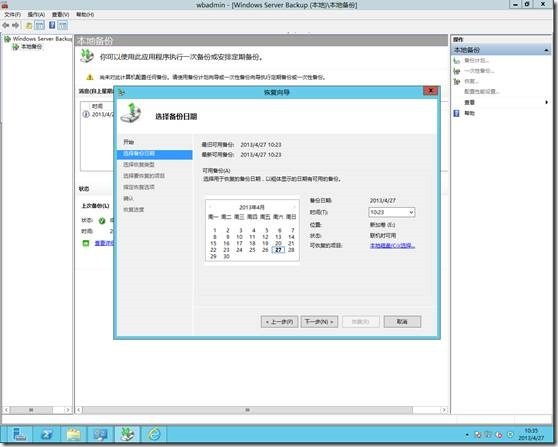
Task: Click 一次性备份 in the Actions pane
Action: point(479,71)
